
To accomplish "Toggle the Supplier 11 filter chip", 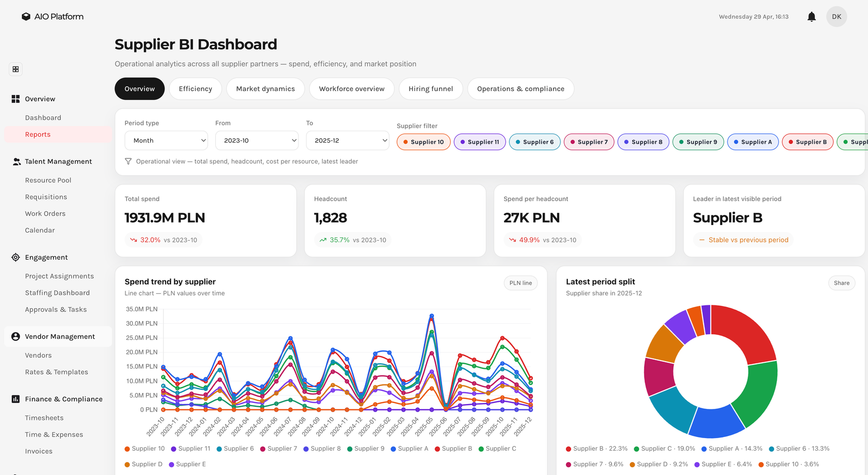I will (x=480, y=142).
